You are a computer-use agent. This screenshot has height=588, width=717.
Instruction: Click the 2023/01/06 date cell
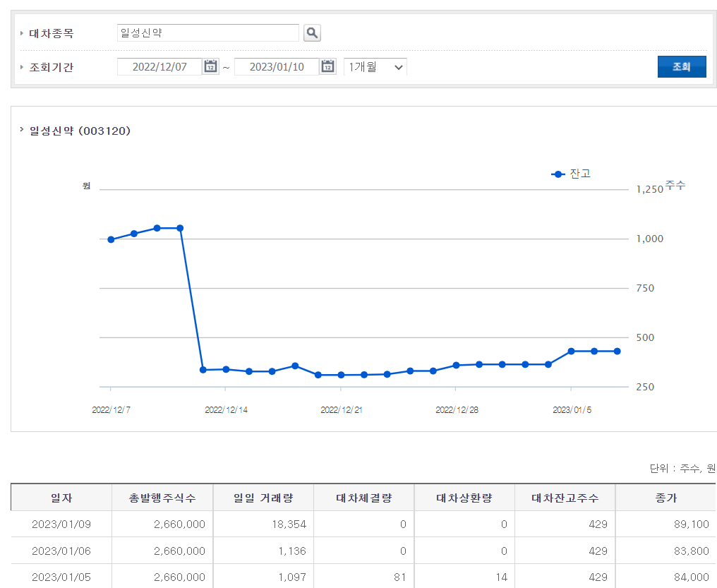click(x=61, y=551)
